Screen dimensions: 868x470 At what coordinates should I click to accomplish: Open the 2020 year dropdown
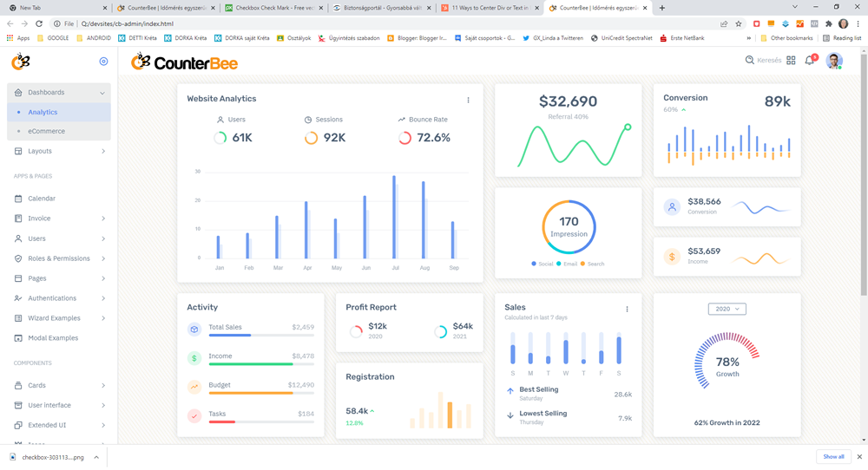coord(727,309)
